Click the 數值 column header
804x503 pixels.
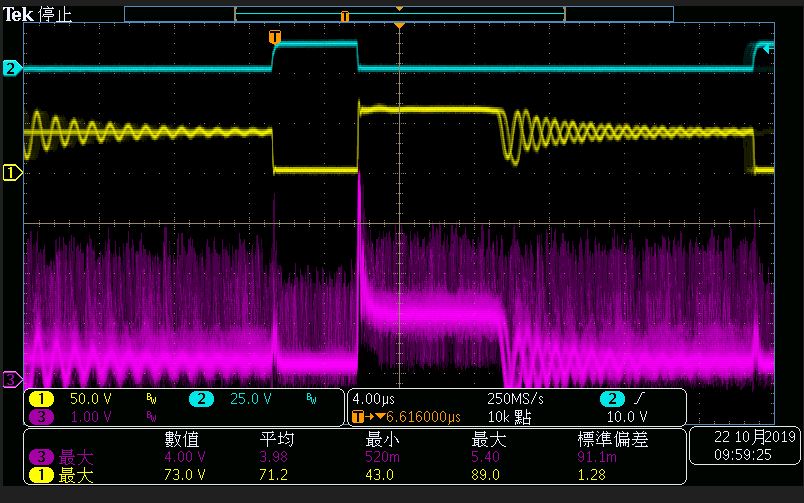(182, 439)
